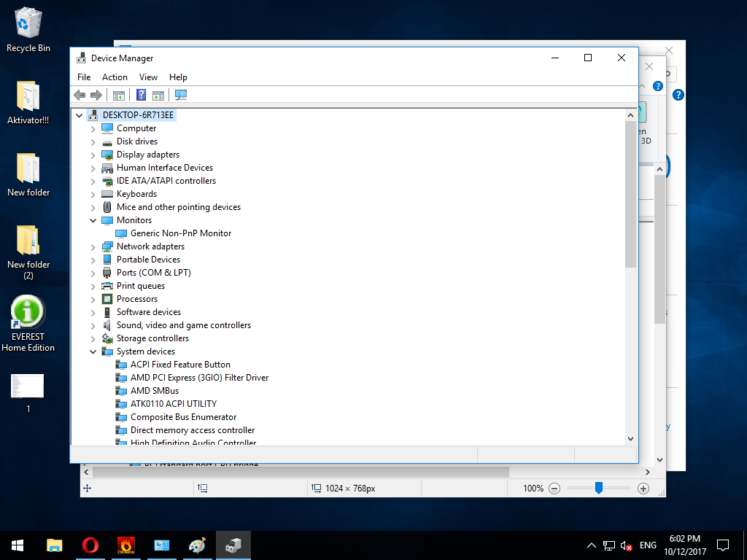This screenshot has height=560, width=747.
Task: Click the muted volume tray icon
Action: (626, 545)
